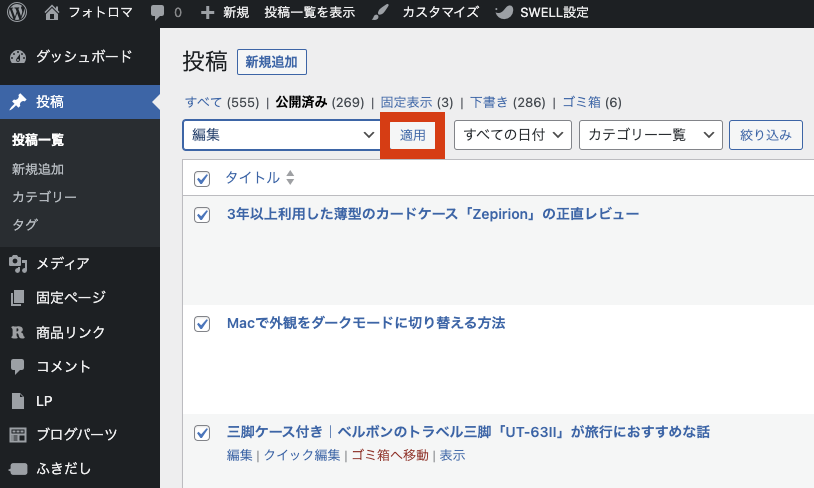This screenshot has width=814, height=488.
Task: Uncheck the select-all checkbox beside タイトル
Action: [202, 179]
